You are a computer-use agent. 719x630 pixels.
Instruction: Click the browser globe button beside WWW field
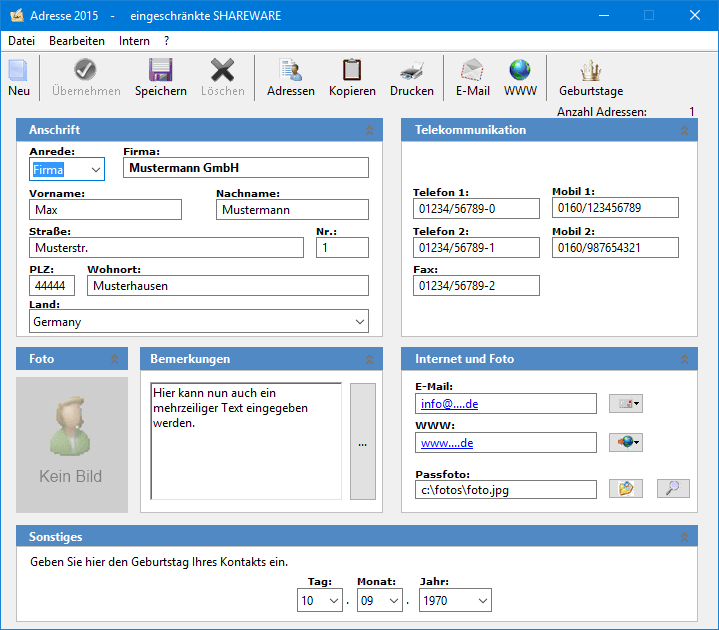coord(625,442)
